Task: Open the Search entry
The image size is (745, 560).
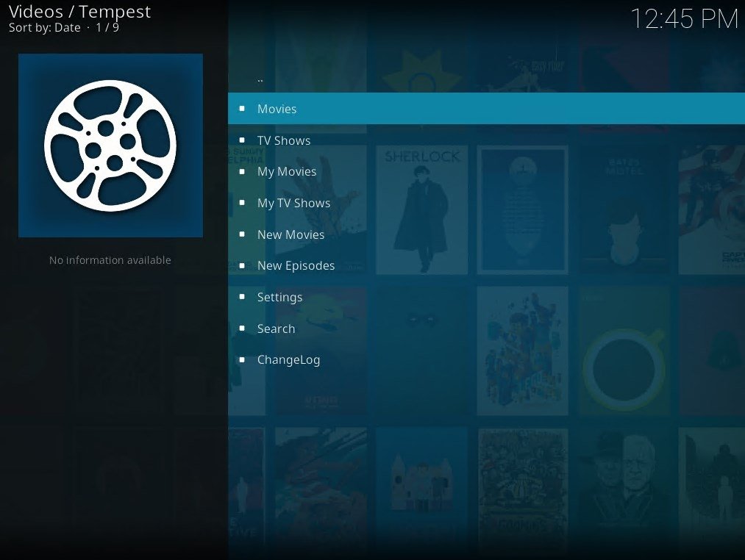Action: pyautogui.click(x=486, y=329)
